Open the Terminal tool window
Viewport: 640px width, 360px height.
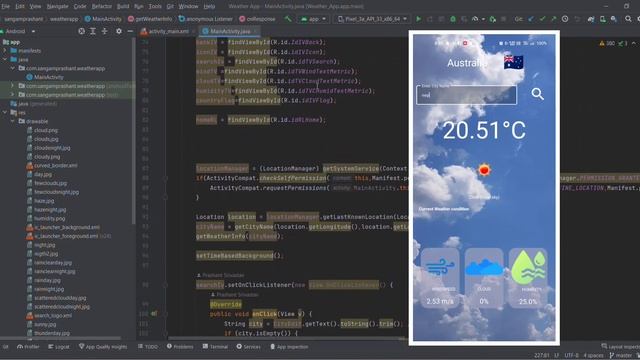[215, 347]
